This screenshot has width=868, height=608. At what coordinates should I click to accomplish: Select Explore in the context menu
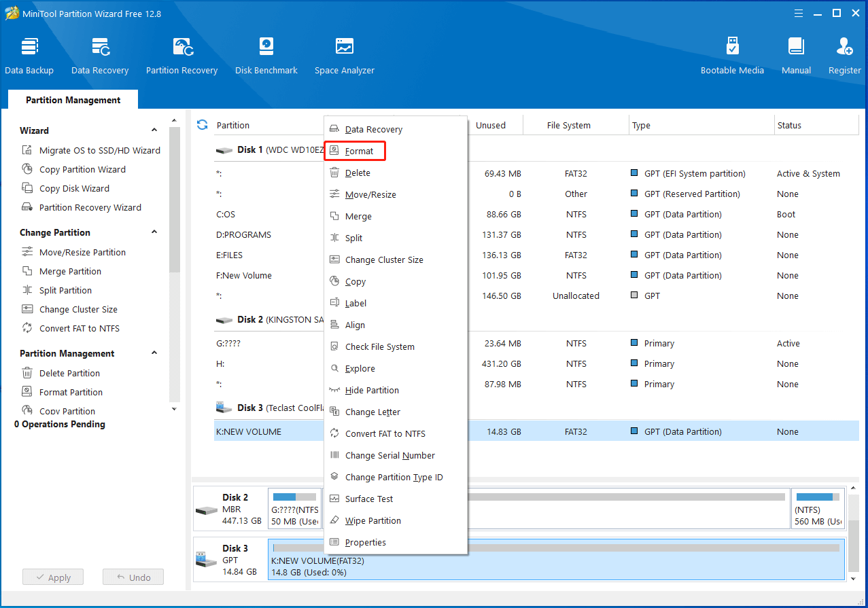coord(395,368)
